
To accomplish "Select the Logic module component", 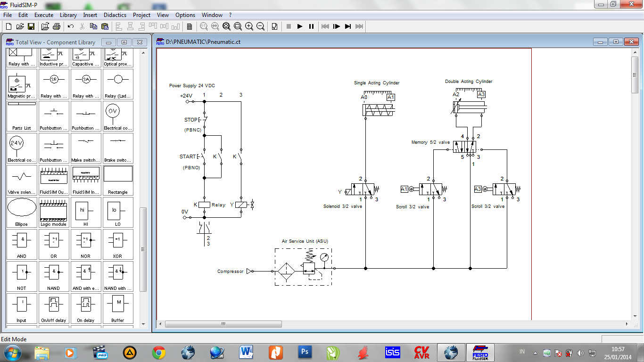I will (x=53, y=212).
